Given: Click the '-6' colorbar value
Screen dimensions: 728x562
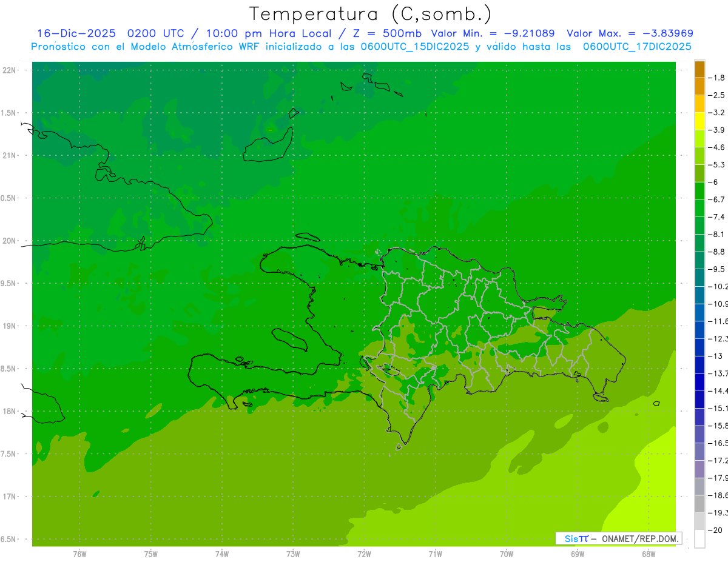Looking at the screenshot, I should pyautogui.click(x=714, y=182).
